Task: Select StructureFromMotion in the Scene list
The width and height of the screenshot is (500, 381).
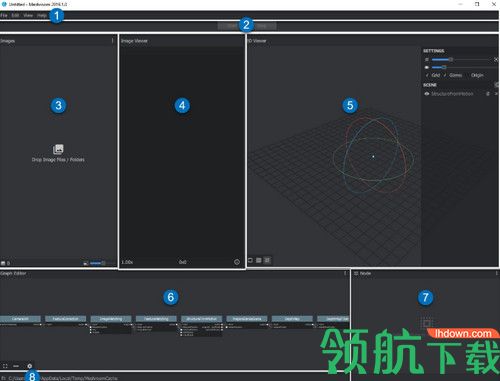Action: [452, 94]
